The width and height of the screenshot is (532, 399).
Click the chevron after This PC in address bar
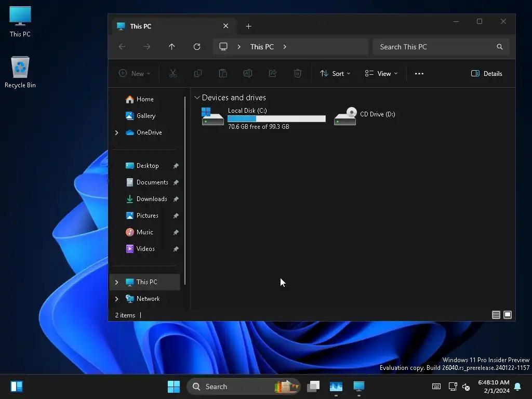tap(285, 47)
